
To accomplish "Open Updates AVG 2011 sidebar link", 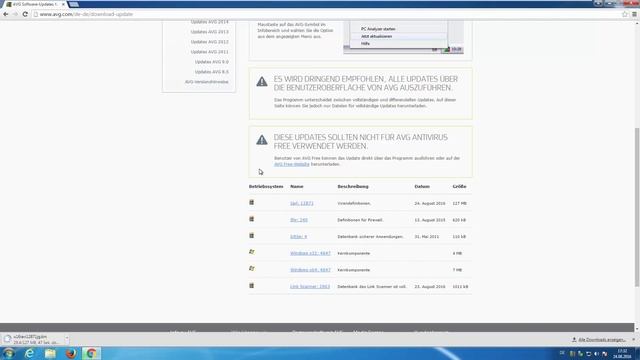I will [209, 52].
